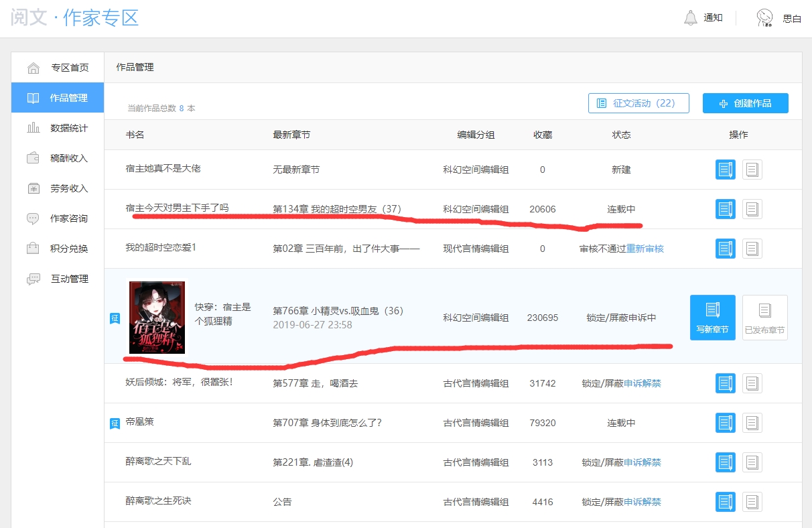Open book title 宿主今天对男主下手了吗
Screen dimensions: 812x528
pyautogui.click(x=177, y=208)
